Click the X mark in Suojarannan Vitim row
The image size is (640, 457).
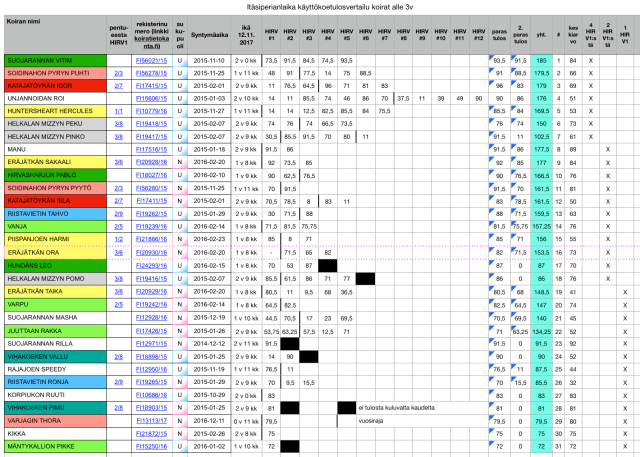[x=591, y=61]
